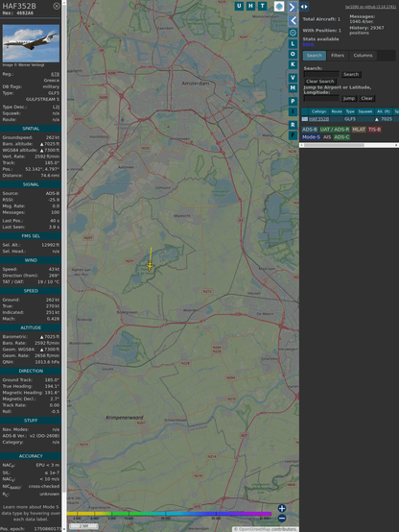Switch to the Filters tab

coord(338,56)
